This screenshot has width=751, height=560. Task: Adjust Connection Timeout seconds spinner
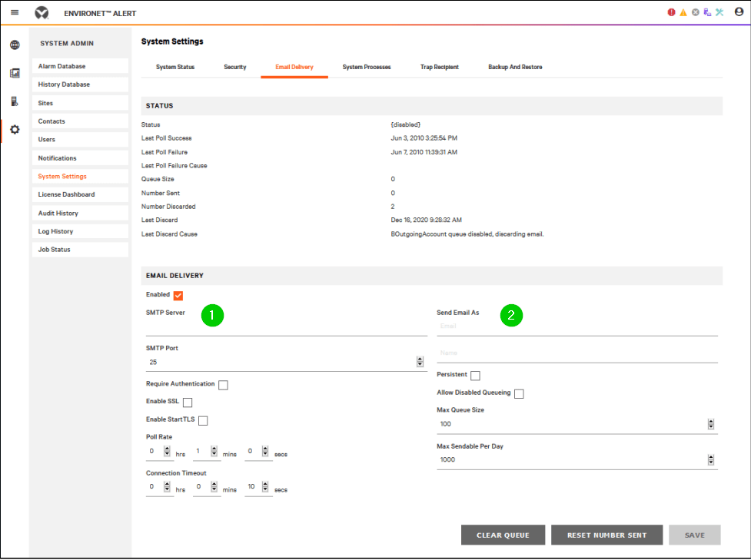(x=265, y=487)
